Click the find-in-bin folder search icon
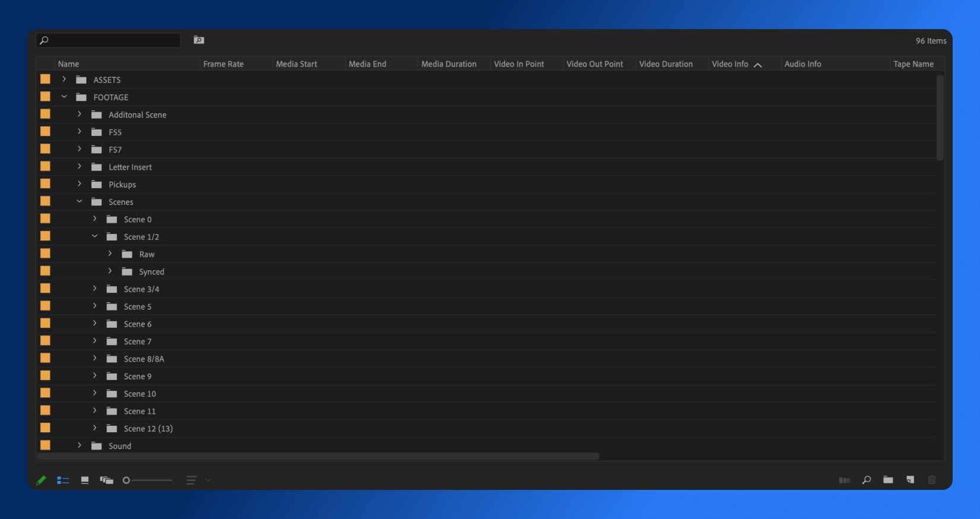This screenshot has width=980, height=519. [x=199, y=40]
